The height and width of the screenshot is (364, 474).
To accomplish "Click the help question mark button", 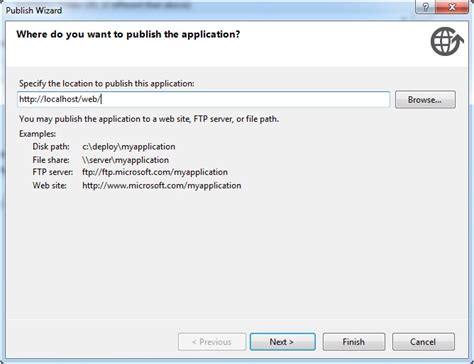I will pos(425,7).
